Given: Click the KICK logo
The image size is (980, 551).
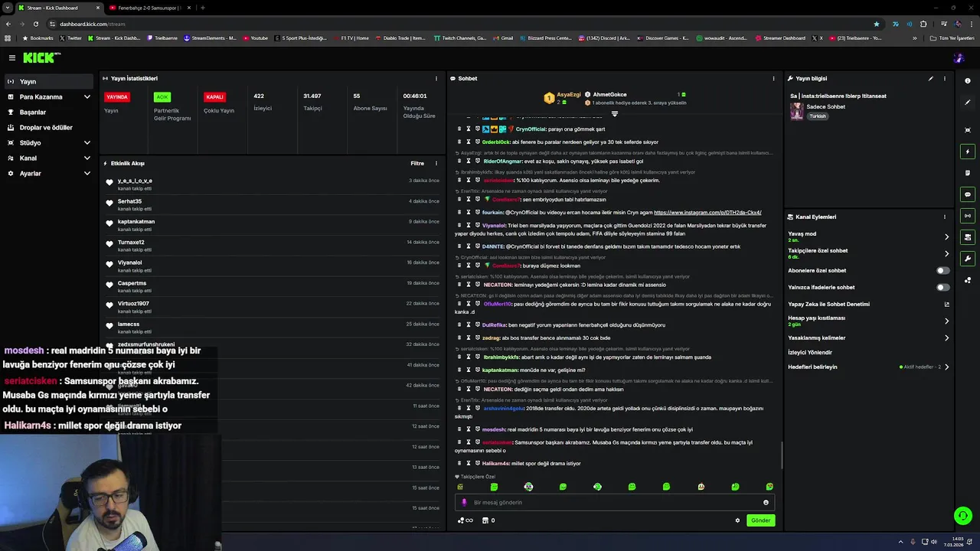Looking at the screenshot, I should click(40, 58).
